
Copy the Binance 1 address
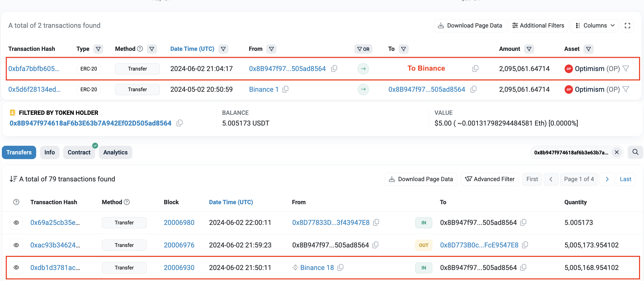286,89
